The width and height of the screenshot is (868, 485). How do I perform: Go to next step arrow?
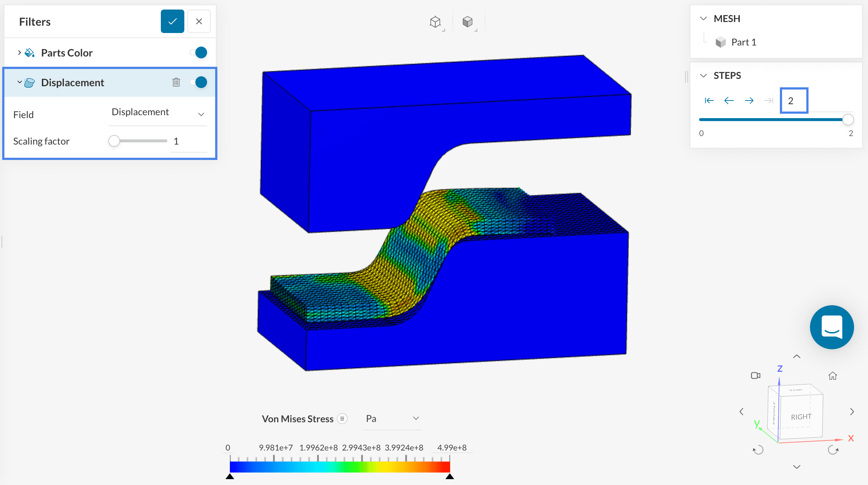(749, 101)
